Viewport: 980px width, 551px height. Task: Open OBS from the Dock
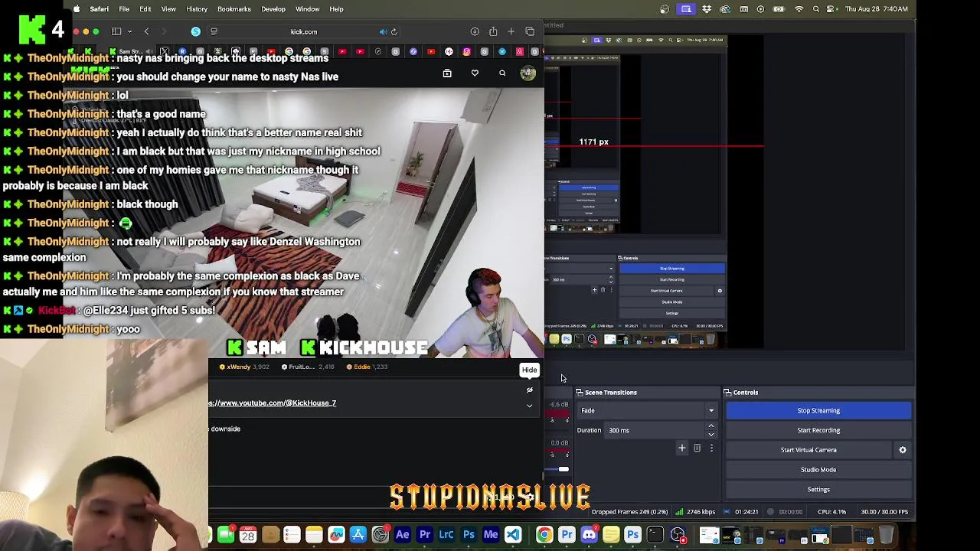tap(678, 535)
